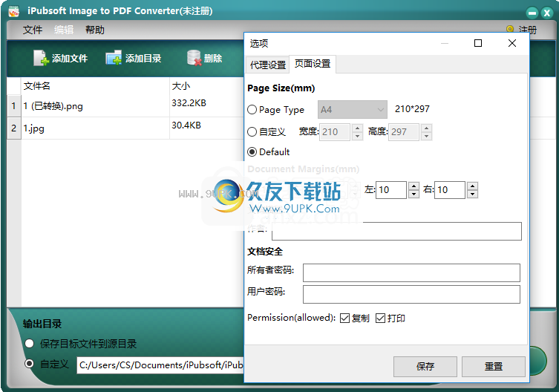The image size is (559, 392).
Task: Click the Register (注册) key icon
Action: 510,29
